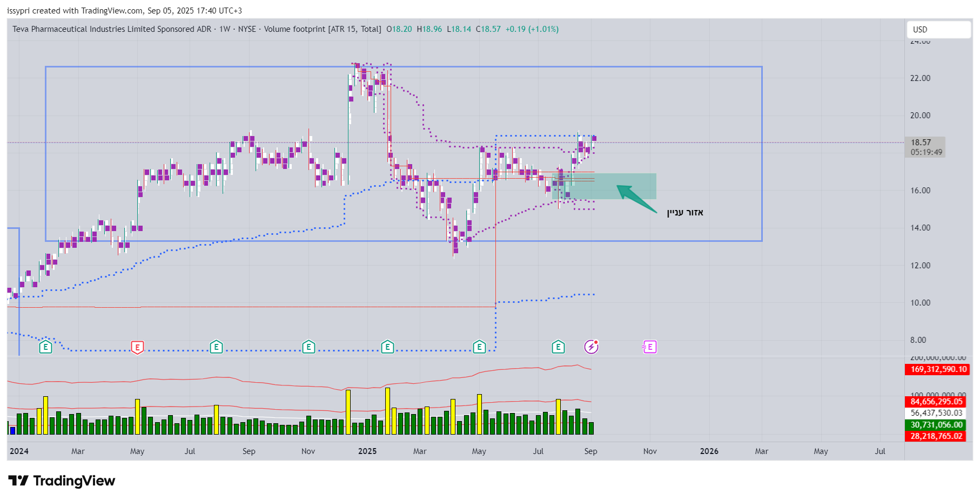Open the green earnings marker above Nov 2024
The image size is (980, 501).
pyautogui.click(x=308, y=347)
